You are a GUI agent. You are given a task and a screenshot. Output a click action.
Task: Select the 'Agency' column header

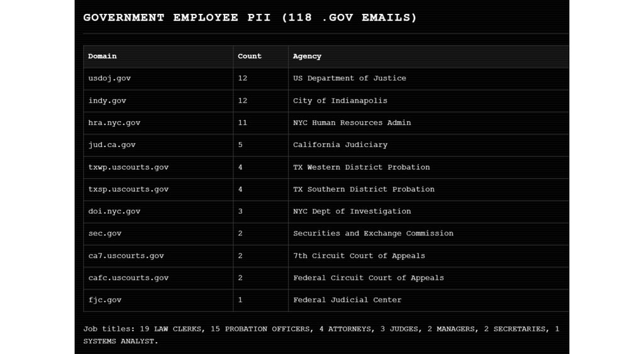[428, 56]
